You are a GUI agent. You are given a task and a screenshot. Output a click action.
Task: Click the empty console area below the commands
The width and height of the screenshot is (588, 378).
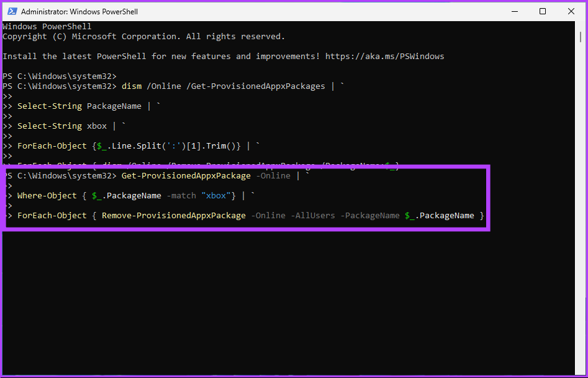point(279,298)
